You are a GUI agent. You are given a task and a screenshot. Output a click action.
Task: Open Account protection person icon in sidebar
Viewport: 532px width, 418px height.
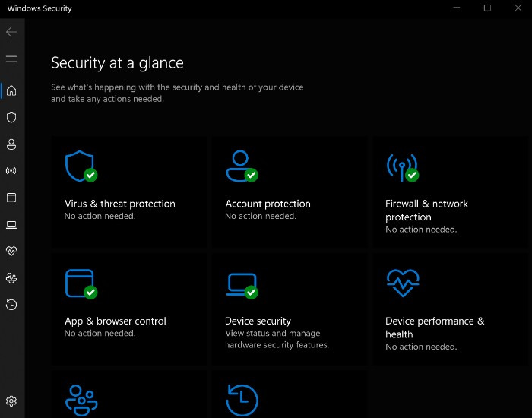tap(11, 144)
